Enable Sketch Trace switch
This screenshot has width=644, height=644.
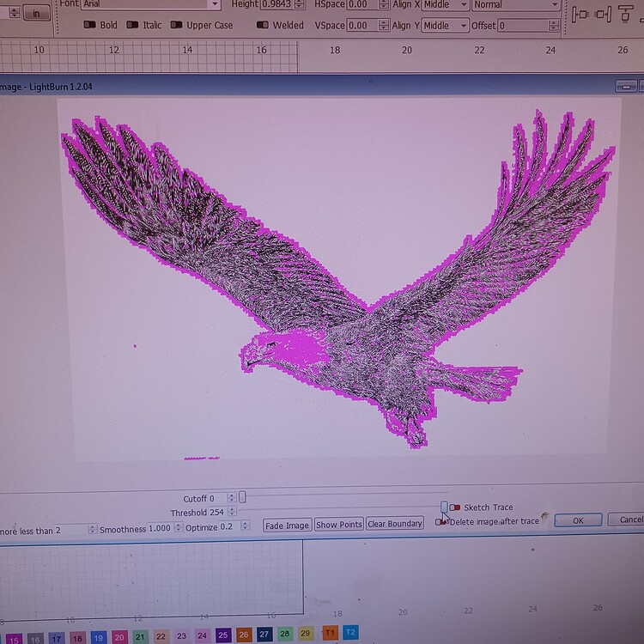coord(454,507)
